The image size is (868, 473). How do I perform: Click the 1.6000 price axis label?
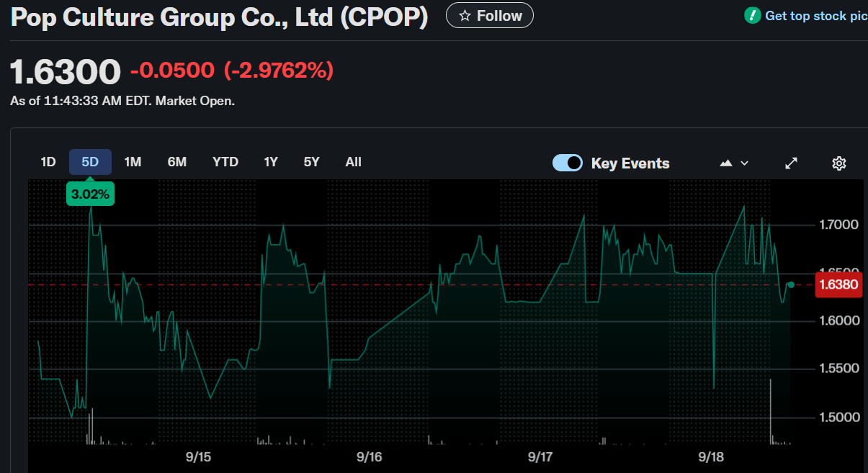838,321
